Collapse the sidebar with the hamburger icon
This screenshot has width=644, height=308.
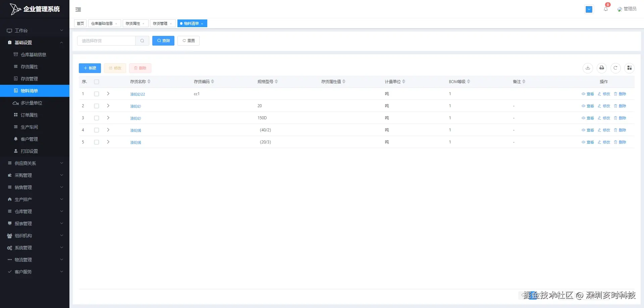[78, 10]
